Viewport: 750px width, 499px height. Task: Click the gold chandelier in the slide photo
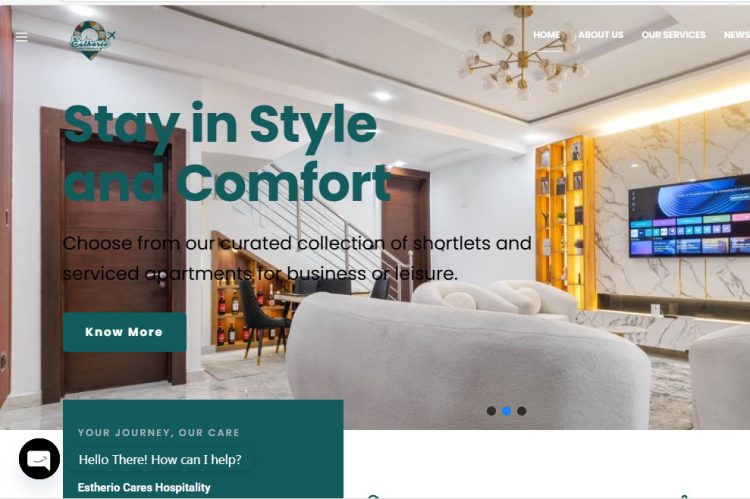[522, 51]
